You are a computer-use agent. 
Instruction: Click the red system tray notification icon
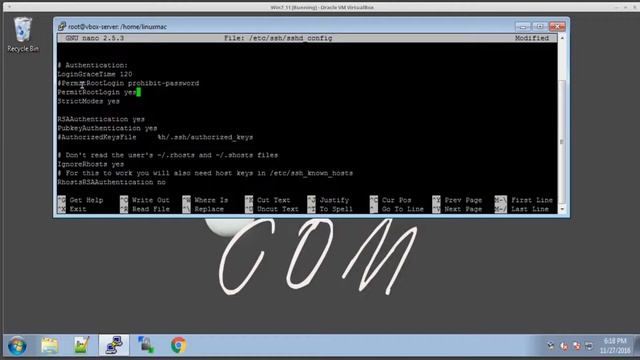click(x=564, y=346)
